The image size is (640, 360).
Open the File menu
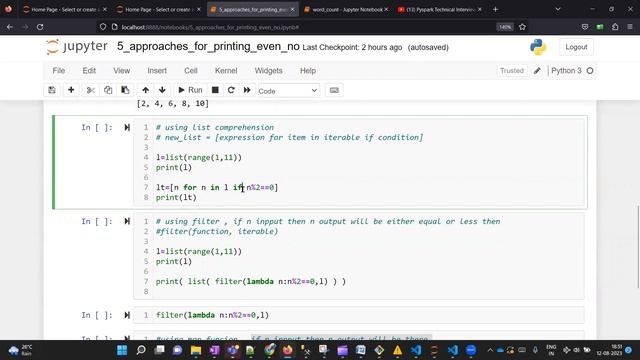pyautogui.click(x=59, y=71)
